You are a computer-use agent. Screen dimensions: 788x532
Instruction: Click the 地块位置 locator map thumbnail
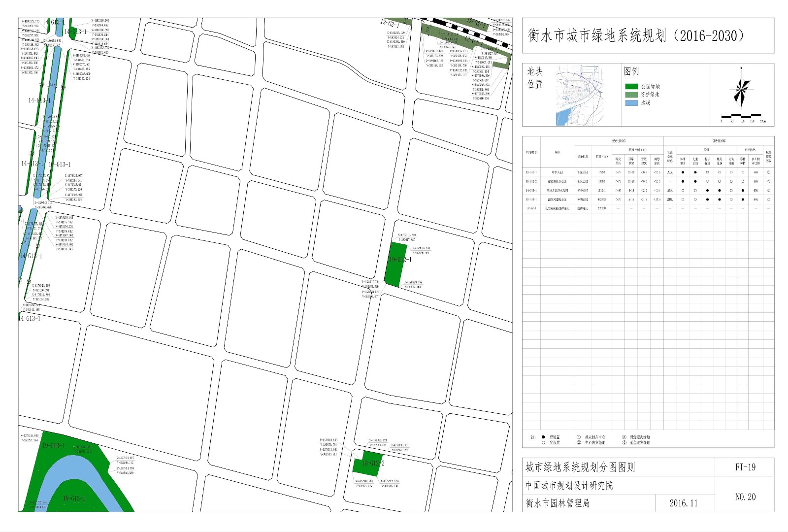[582, 95]
